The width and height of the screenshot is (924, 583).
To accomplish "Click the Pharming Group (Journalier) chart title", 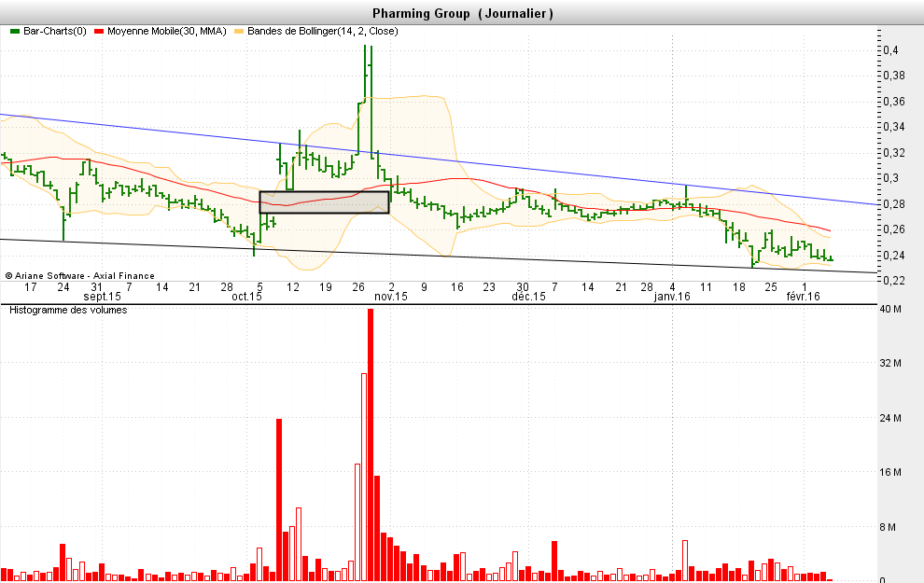I will [463, 14].
